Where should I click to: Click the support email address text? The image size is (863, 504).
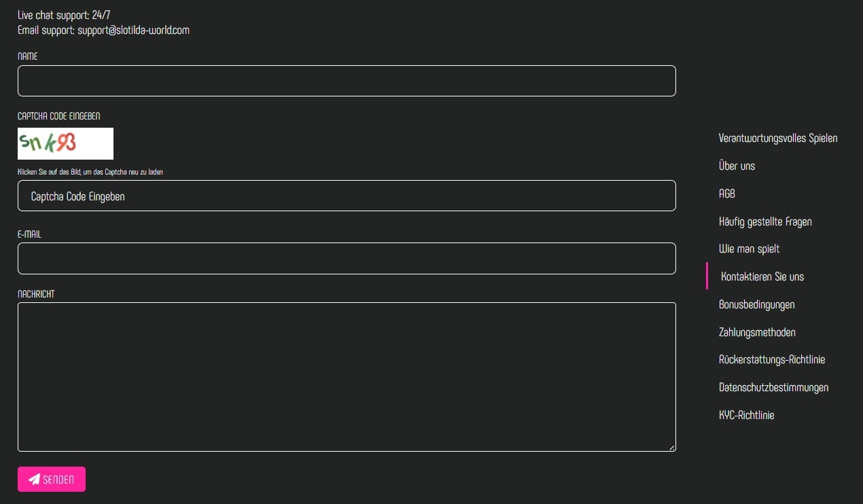point(133,31)
